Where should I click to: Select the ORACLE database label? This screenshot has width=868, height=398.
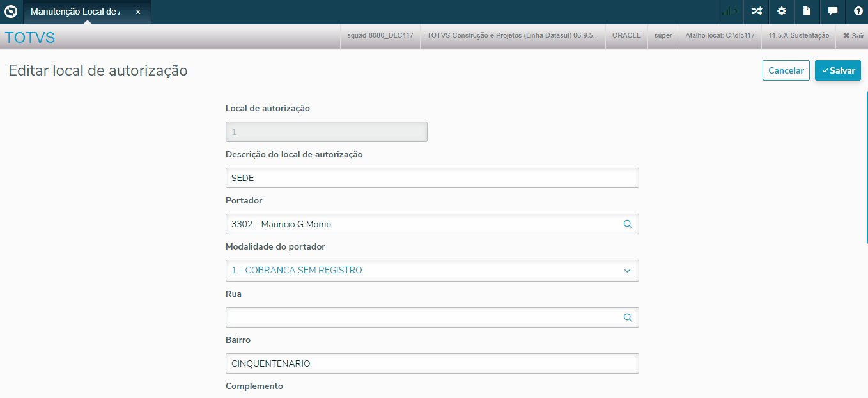pos(626,36)
